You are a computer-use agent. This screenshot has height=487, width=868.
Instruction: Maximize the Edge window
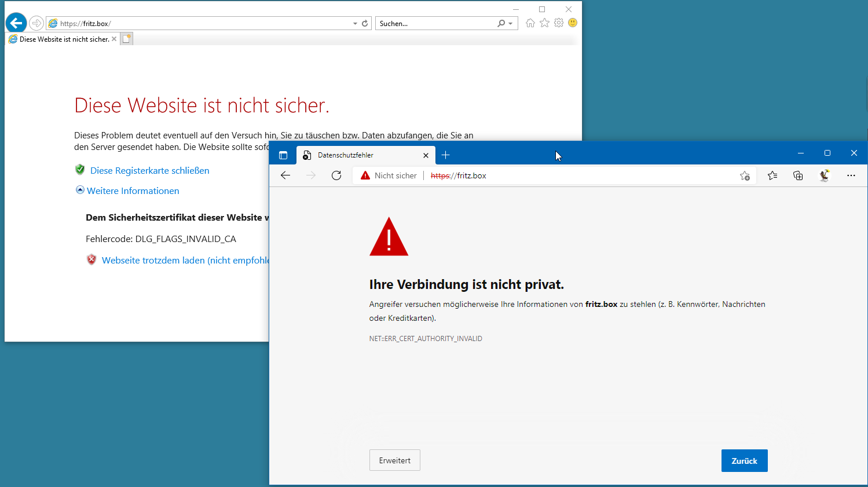point(827,153)
